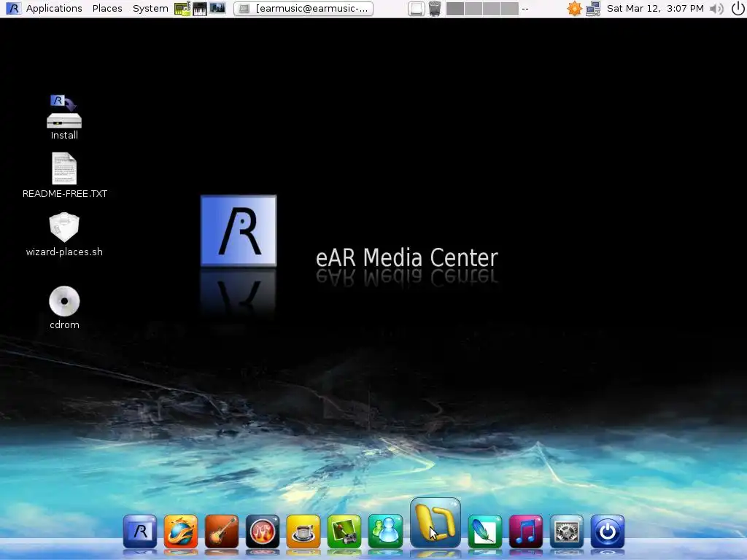This screenshot has width=747, height=560.
Task: Launch the flames disc burner dock icon
Action: point(263,531)
